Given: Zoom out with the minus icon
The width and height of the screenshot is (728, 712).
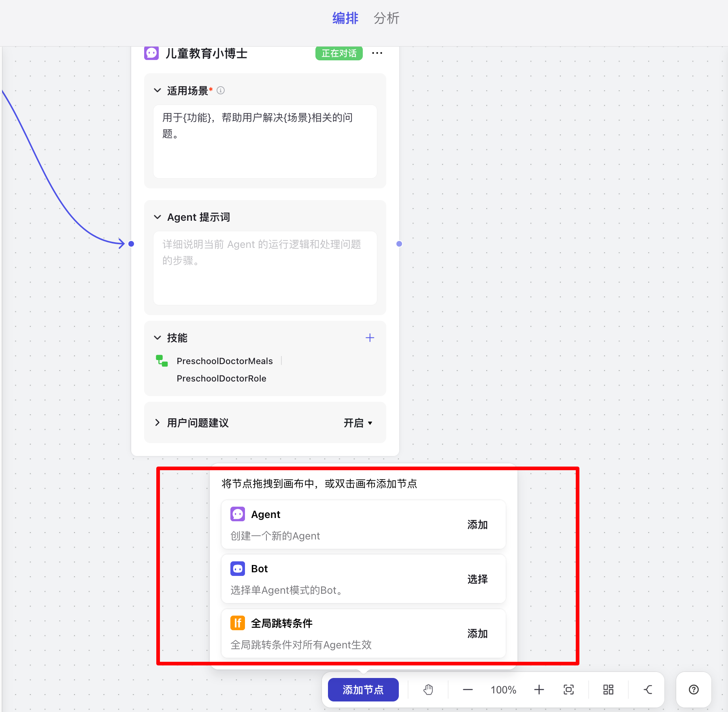Looking at the screenshot, I should pyautogui.click(x=468, y=690).
